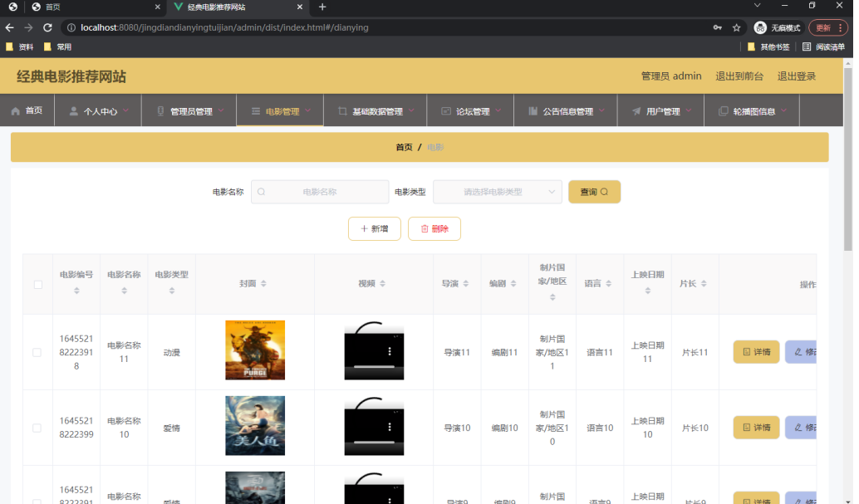
Task: Click the 管理员 admin label
Action: [x=671, y=76]
